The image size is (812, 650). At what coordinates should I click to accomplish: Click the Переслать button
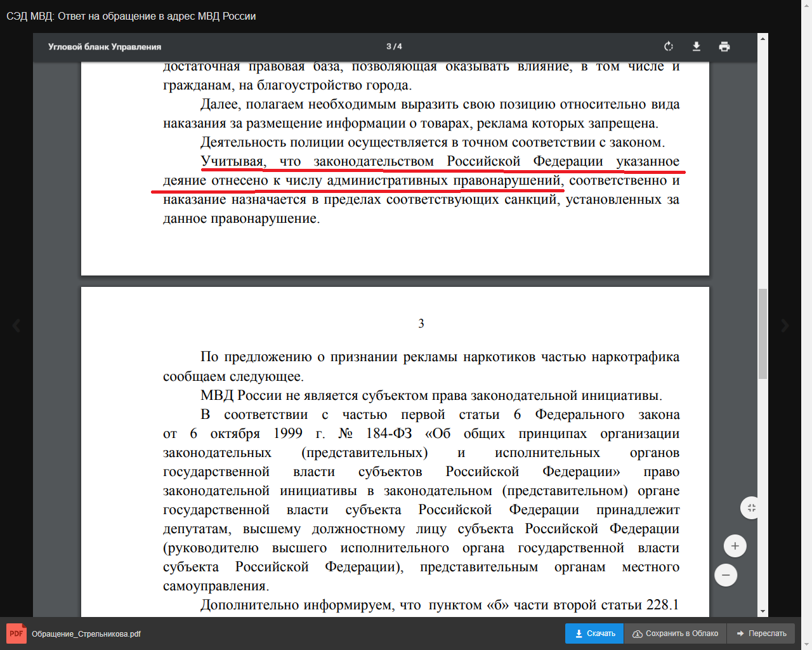tap(761, 633)
